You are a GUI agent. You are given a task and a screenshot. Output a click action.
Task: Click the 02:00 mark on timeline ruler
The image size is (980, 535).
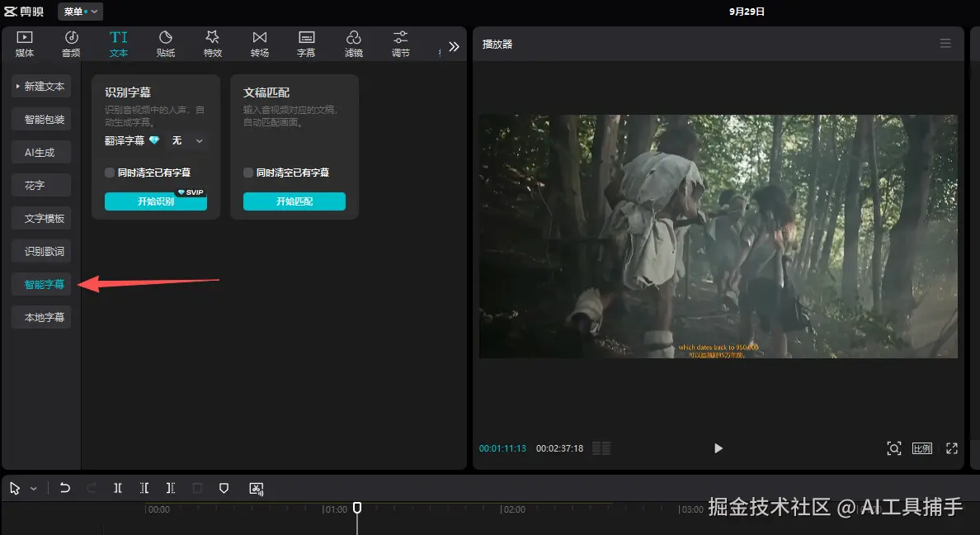(x=513, y=509)
